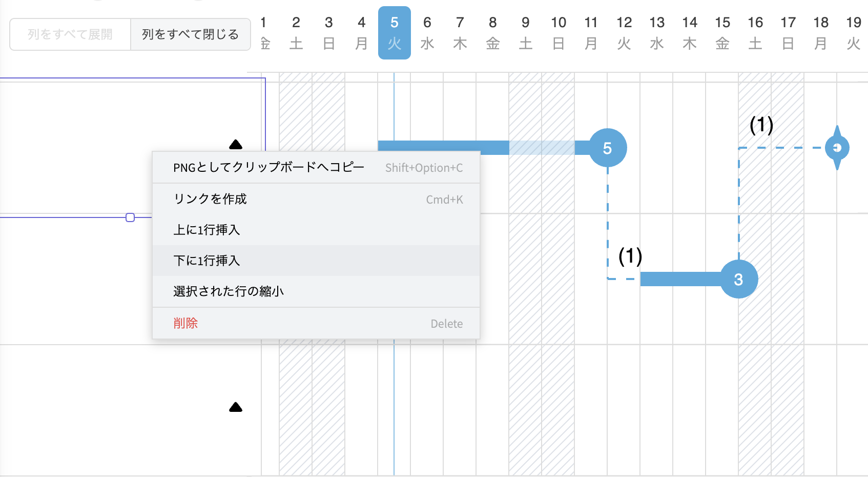The width and height of the screenshot is (868, 477).
Task: Click the milestone circle labeled 3
Action: coord(738,279)
